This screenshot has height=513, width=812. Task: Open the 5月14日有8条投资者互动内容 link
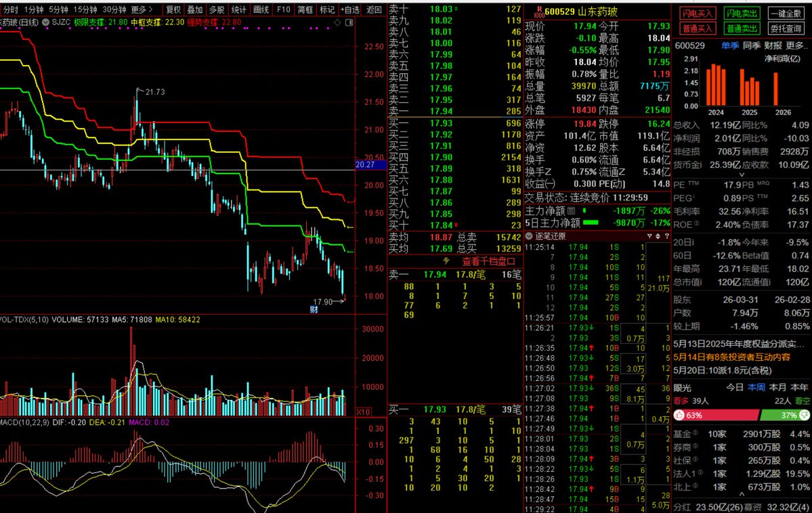pyautogui.click(x=731, y=357)
